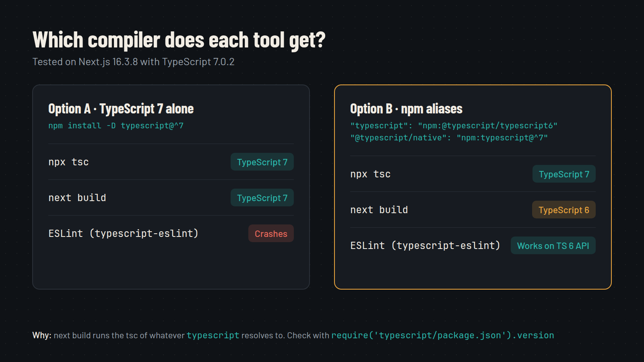Select the "require('typescript/package.json').version" snippet
This screenshot has height=362, width=644.
click(x=443, y=335)
